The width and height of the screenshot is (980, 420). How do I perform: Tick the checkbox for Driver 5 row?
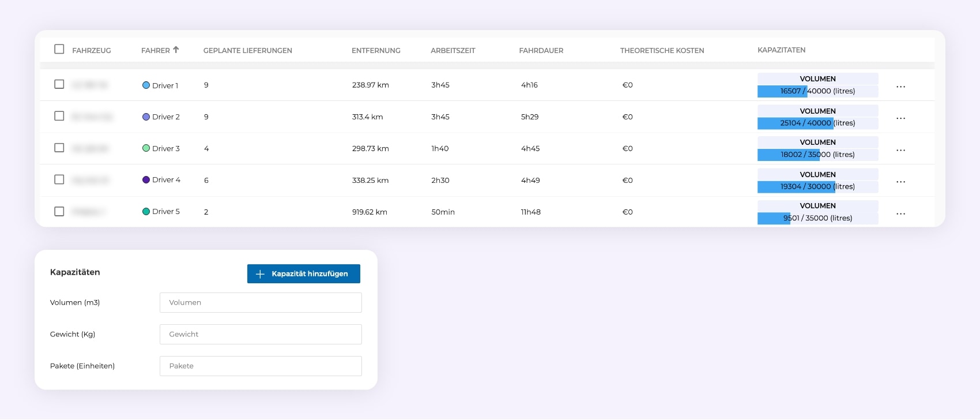click(x=59, y=211)
